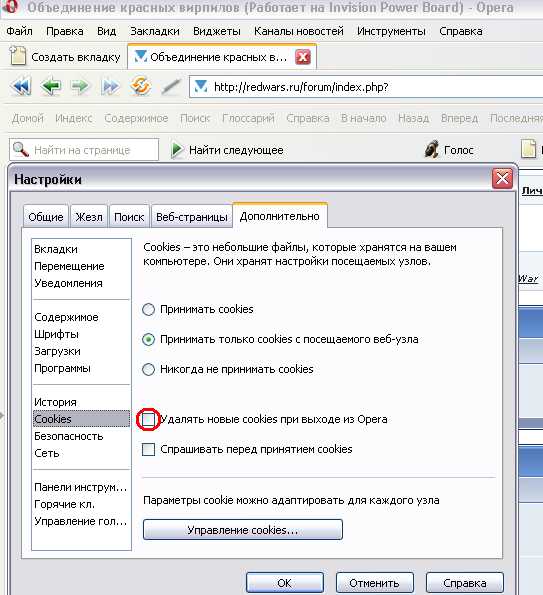Click the fast forward icon

click(110, 87)
